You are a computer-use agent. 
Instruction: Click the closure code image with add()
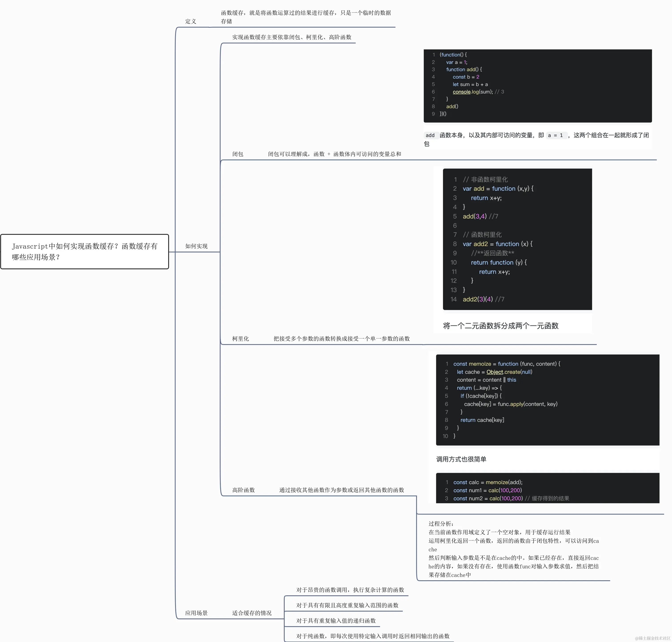pyautogui.click(x=537, y=86)
